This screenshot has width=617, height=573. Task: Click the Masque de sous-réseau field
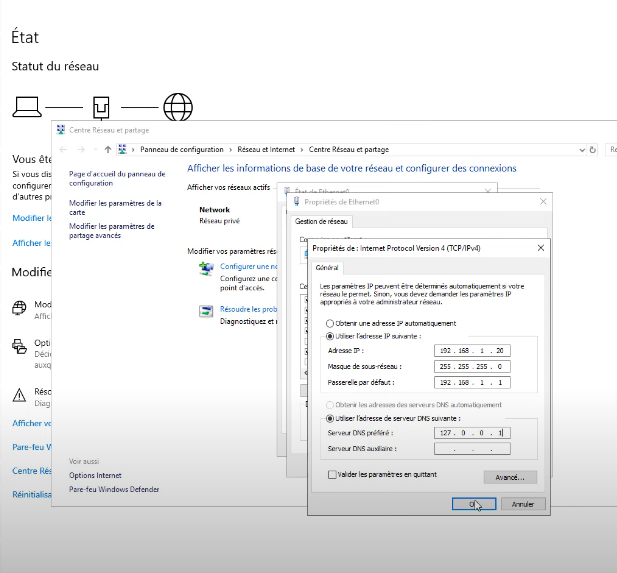click(472, 366)
